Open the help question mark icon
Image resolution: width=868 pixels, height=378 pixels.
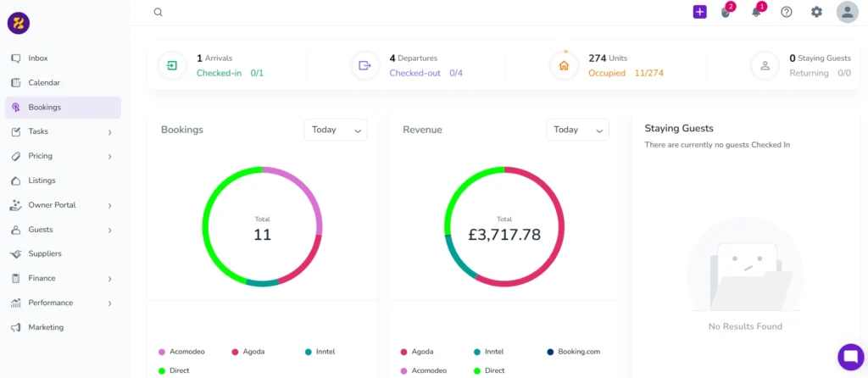787,12
